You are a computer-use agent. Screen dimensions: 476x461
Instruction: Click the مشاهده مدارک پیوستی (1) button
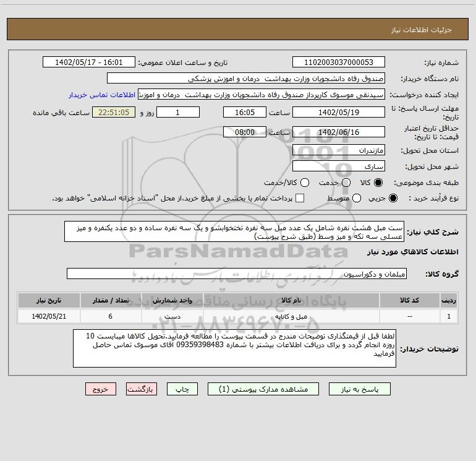[x=263, y=389]
